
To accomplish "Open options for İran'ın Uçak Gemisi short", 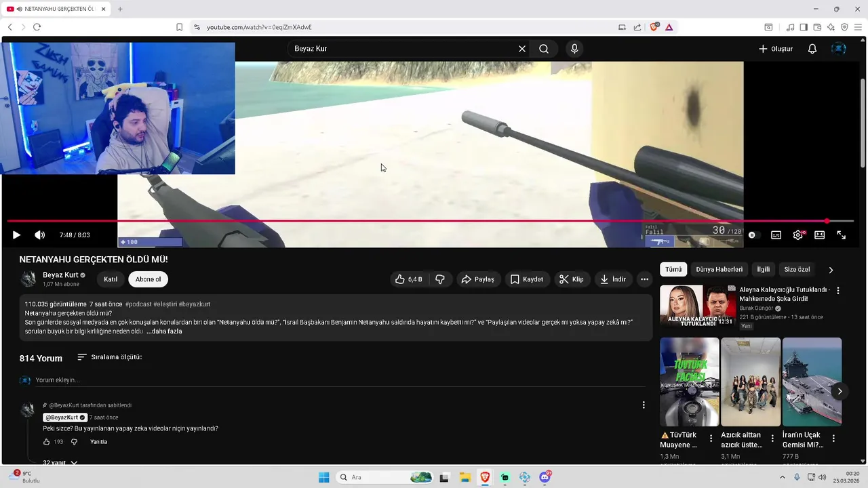I will coord(833,439).
